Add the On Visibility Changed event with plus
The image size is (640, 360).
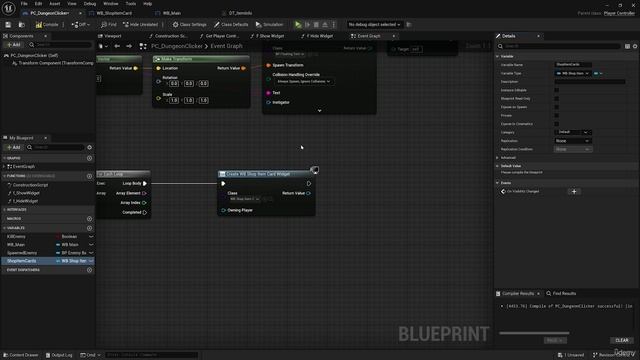pyautogui.click(x=574, y=191)
